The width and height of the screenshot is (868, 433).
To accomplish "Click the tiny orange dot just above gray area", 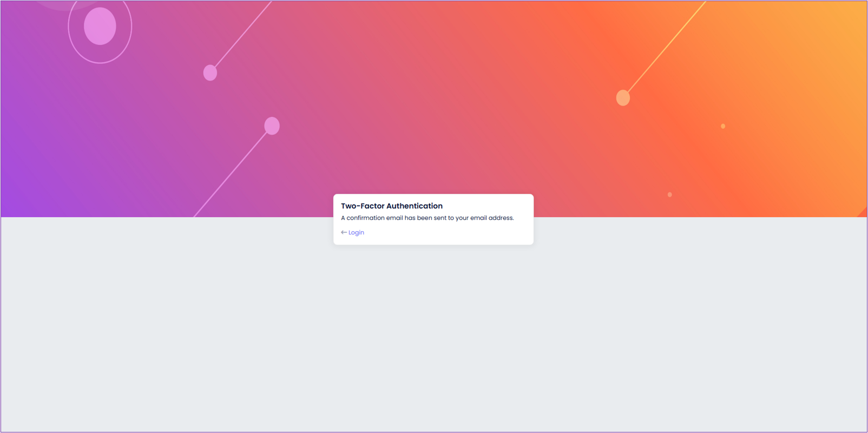I will pyautogui.click(x=670, y=194).
